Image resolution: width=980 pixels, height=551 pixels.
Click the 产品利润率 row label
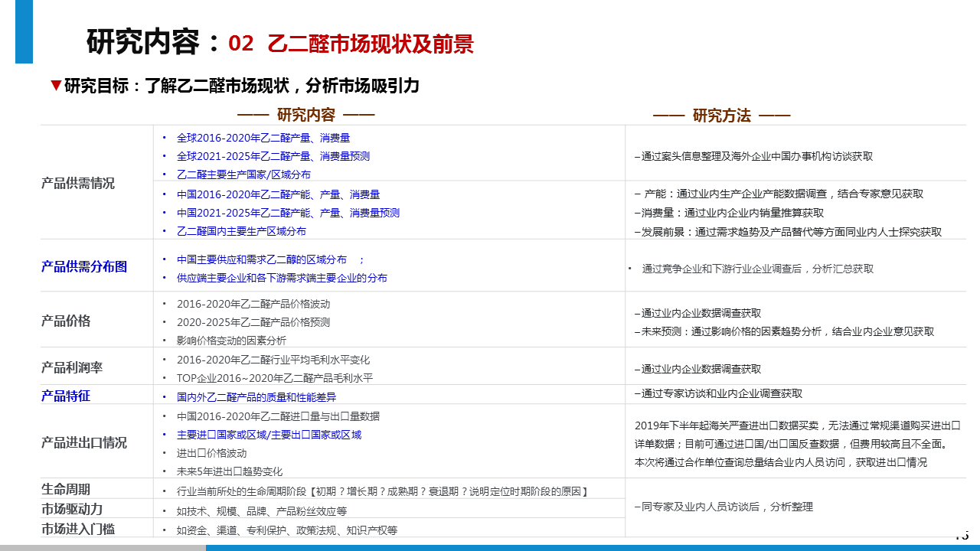coord(72,367)
